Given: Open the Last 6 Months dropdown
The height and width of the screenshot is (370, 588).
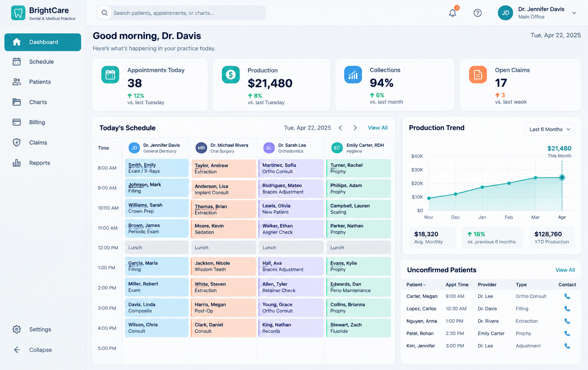Looking at the screenshot, I should click(549, 129).
